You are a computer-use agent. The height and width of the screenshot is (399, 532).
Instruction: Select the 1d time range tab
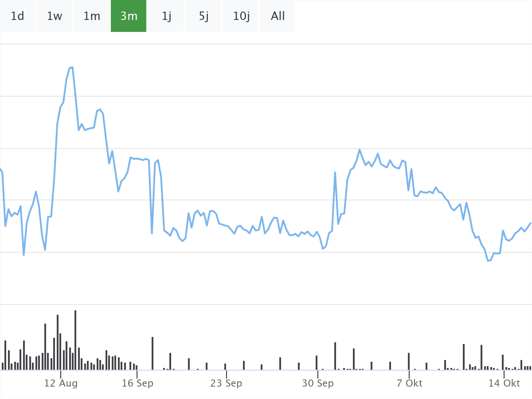[17, 16]
